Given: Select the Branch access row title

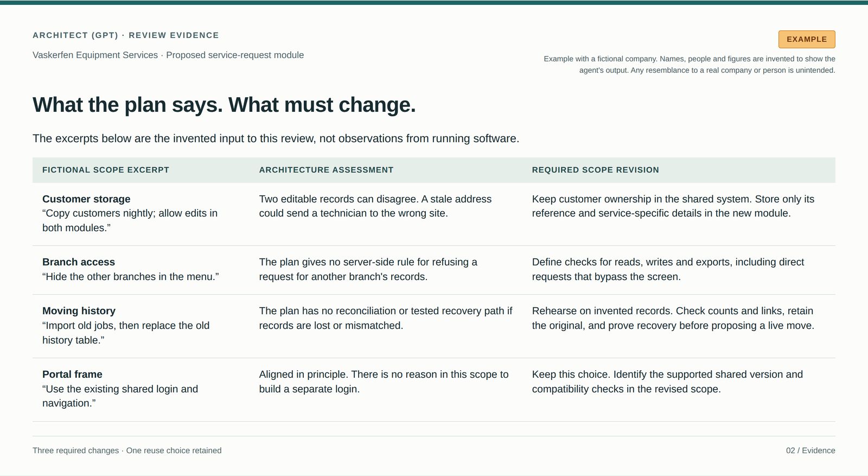Looking at the screenshot, I should [x=79, y=262].
